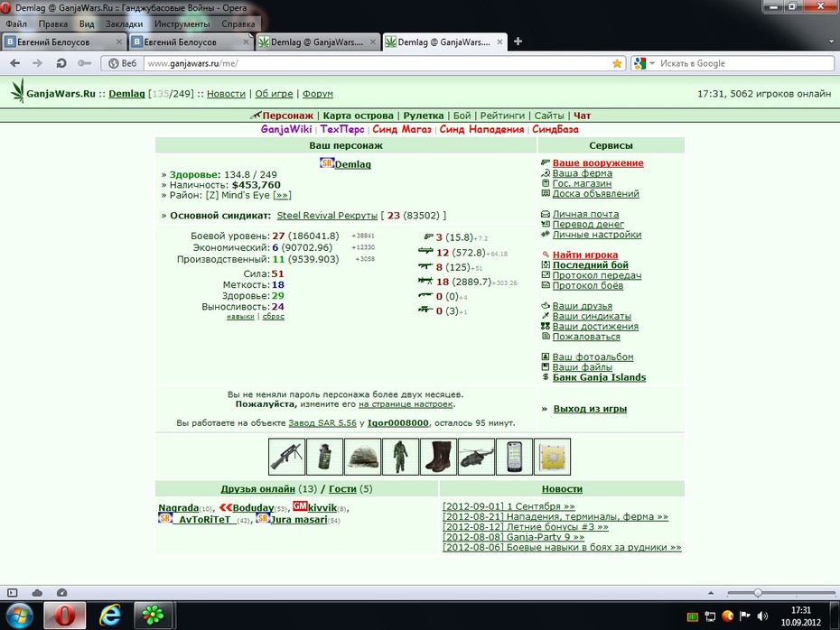Open a new browser tab
840x630 pixels.
click(x=518, y=42)
